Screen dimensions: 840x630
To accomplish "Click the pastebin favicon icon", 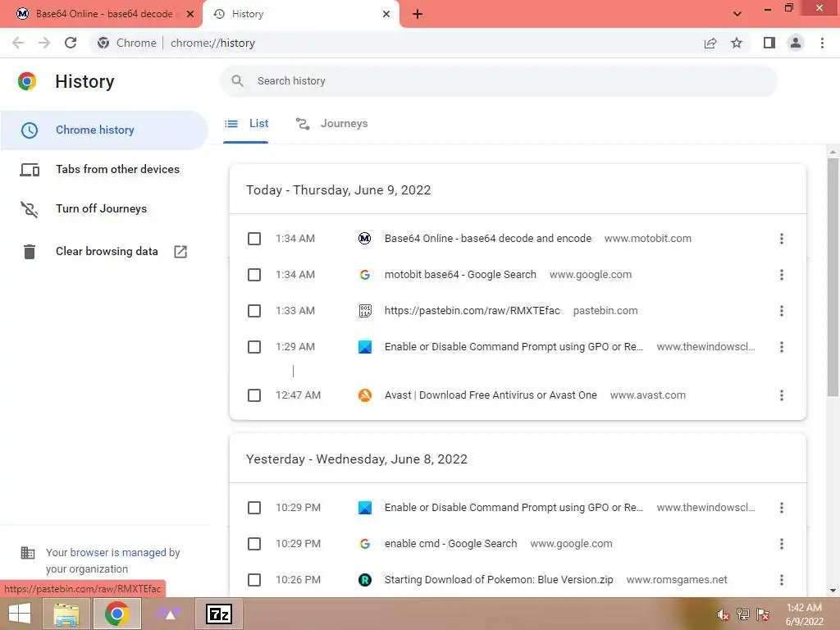I will tap(365, 311).
